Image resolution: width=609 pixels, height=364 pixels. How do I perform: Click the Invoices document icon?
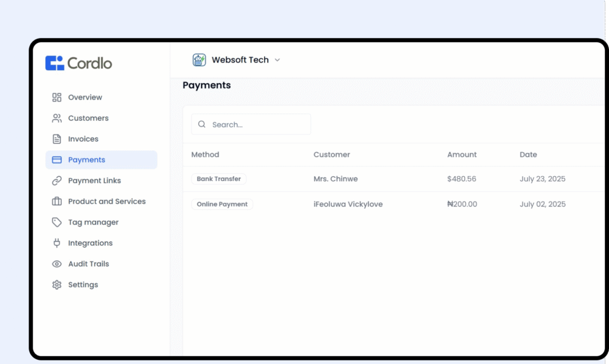[x=57, y=139]
